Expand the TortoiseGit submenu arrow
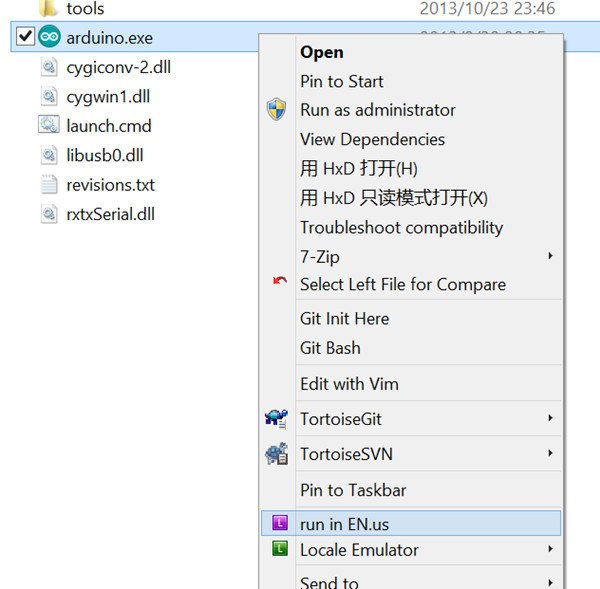The width and height of the screenshot is (600, 589). click(x=550, y=419)
